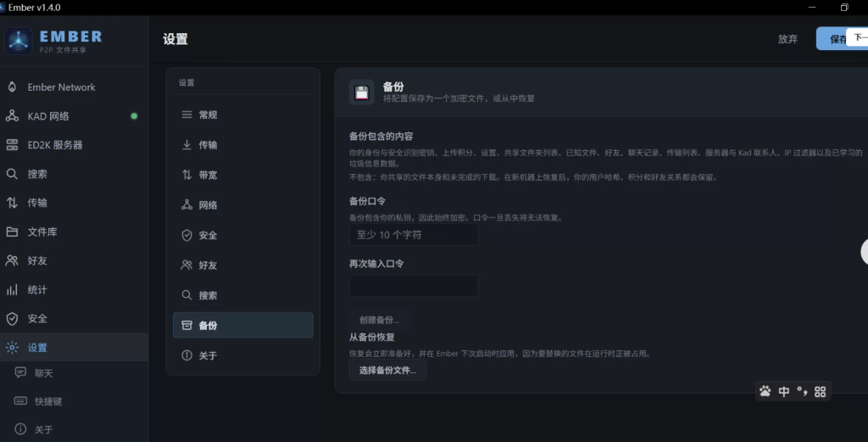Open ED2K 服务器 page
This screenshot has height=442, width=868.
(x=75, y=144)
